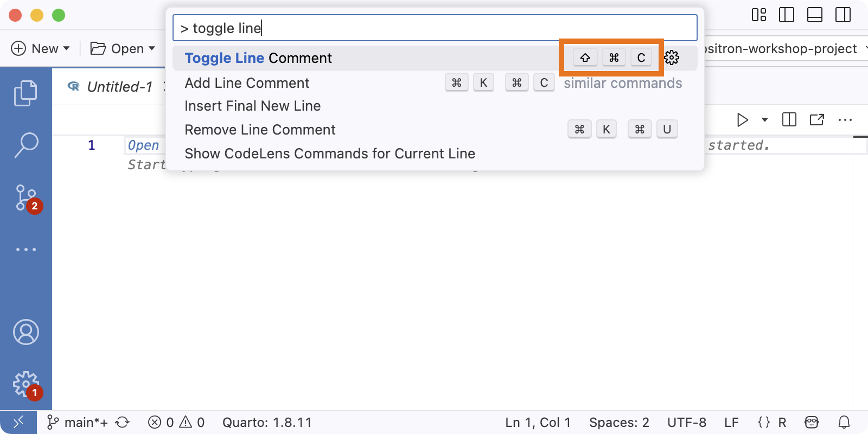The width and height of the screenshot is (868, 434).
Task: Show additional activity bar views via ellipsis
Action: tap(25, 250)
